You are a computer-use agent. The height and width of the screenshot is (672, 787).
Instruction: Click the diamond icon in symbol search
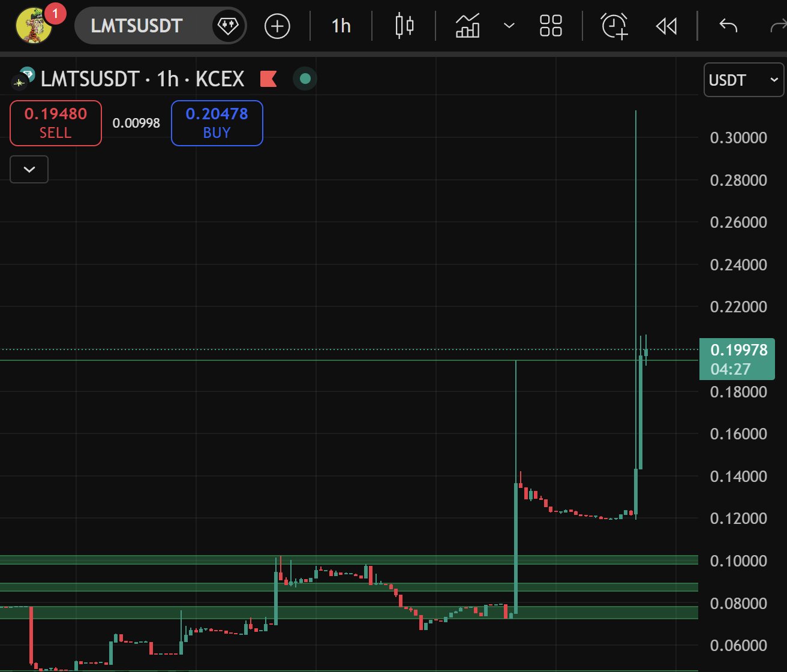pos(228,26)
